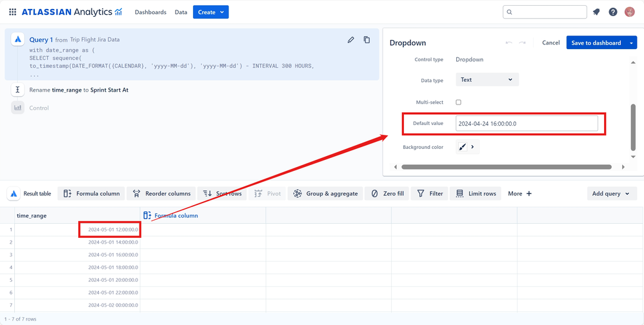Screen dimensions: 644x325
Task: Redo the last change
Action: (523, 43)
